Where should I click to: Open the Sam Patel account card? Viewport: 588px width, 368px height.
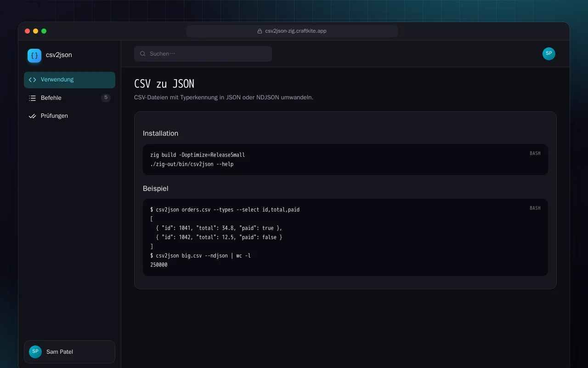click(69, 352)
